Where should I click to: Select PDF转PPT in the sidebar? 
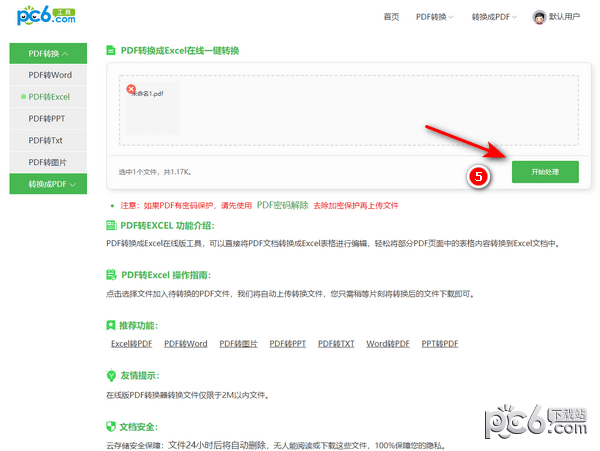pyautogui.click(x=50, y=118)
